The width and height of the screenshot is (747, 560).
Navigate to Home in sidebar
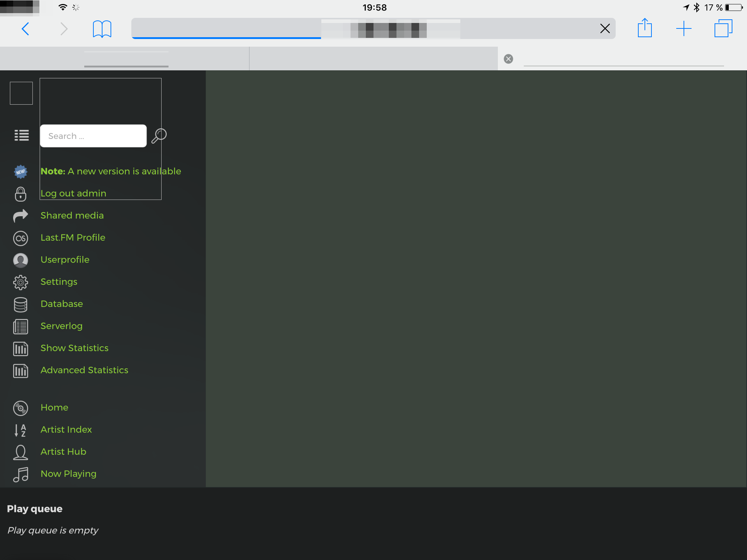click(54, 407)
